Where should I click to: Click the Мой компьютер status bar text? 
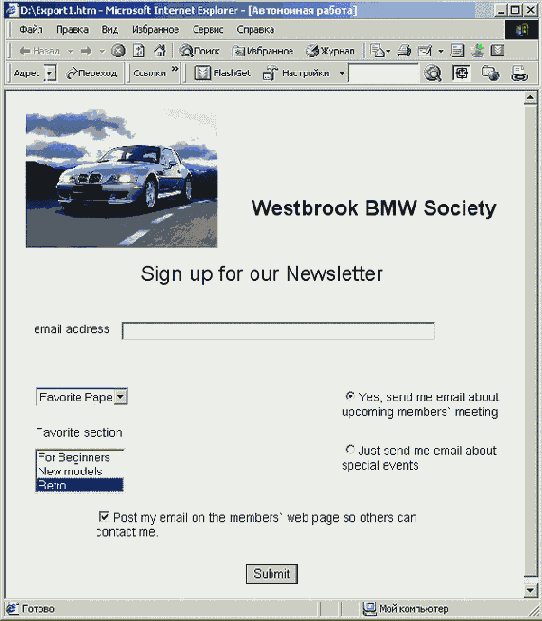413,609
